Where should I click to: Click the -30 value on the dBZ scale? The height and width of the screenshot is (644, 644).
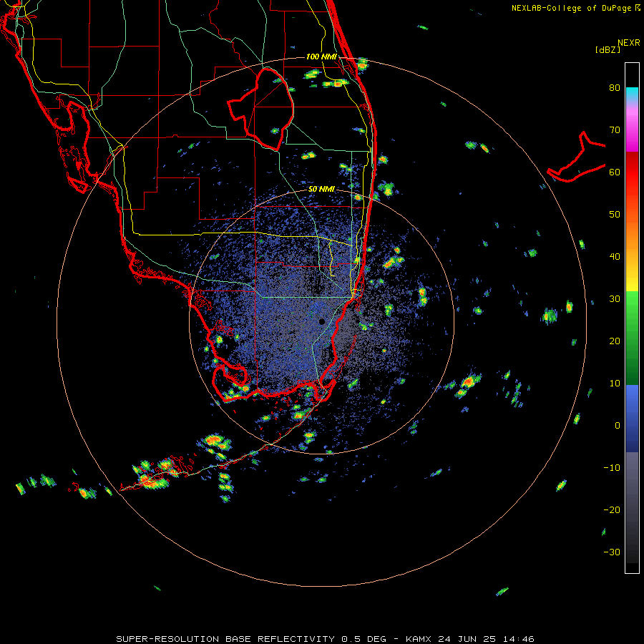(x=612, y=552)
